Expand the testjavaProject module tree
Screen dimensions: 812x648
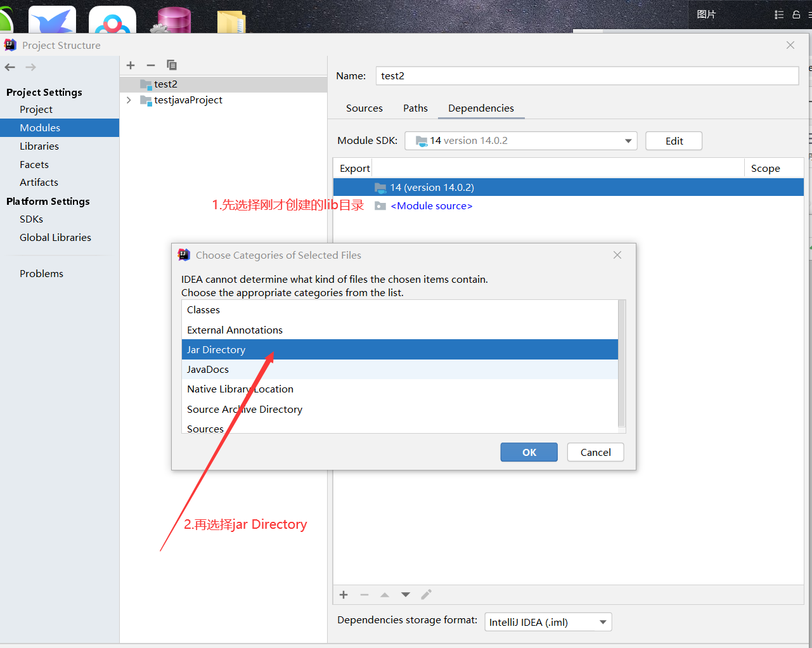pos(129,100)
